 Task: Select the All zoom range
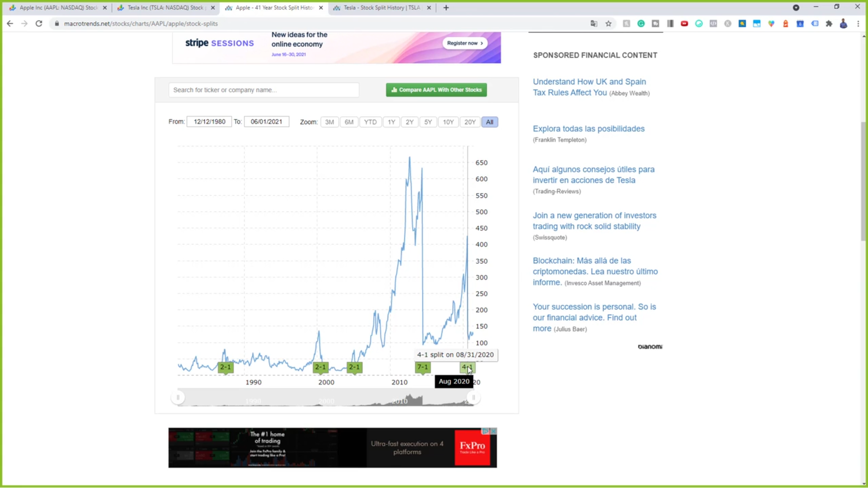[490, 122]
